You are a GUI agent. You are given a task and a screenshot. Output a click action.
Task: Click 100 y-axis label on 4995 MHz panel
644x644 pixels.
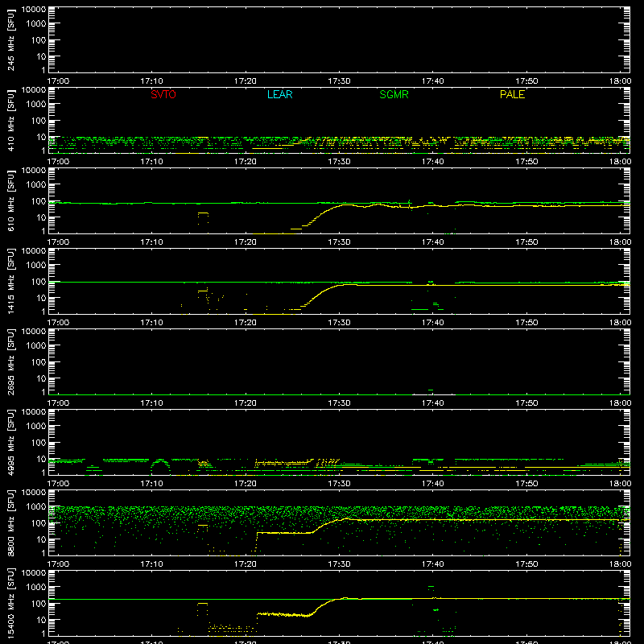pyautogui.click(x=39, y=443)
